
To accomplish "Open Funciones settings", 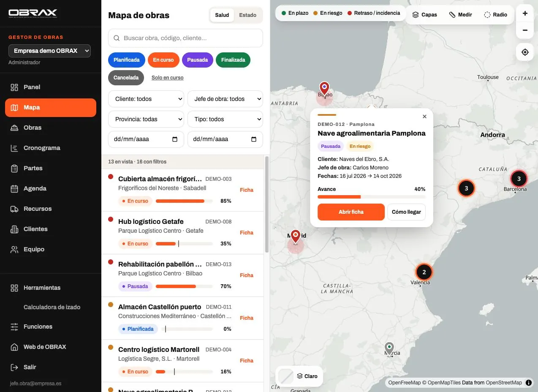I will pos(51,327).
